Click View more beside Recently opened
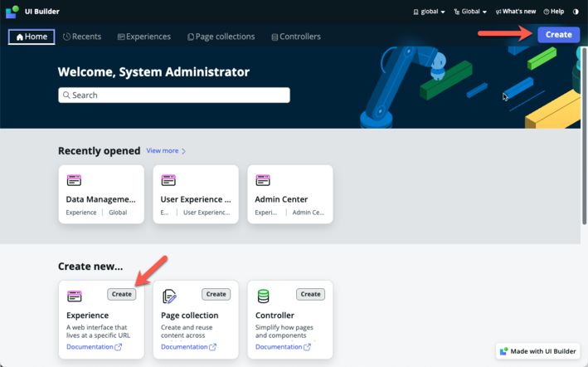This screenshot has height=367, width=588. 166,151
